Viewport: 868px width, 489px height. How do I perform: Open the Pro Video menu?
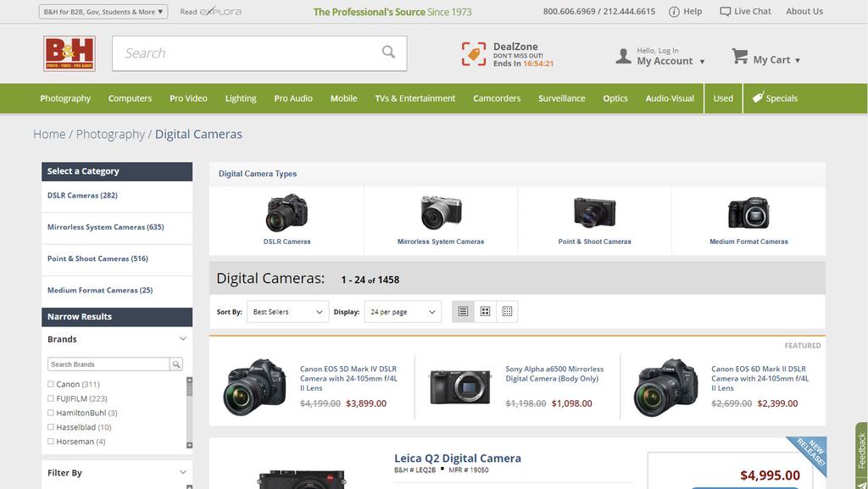coord(189,98)
